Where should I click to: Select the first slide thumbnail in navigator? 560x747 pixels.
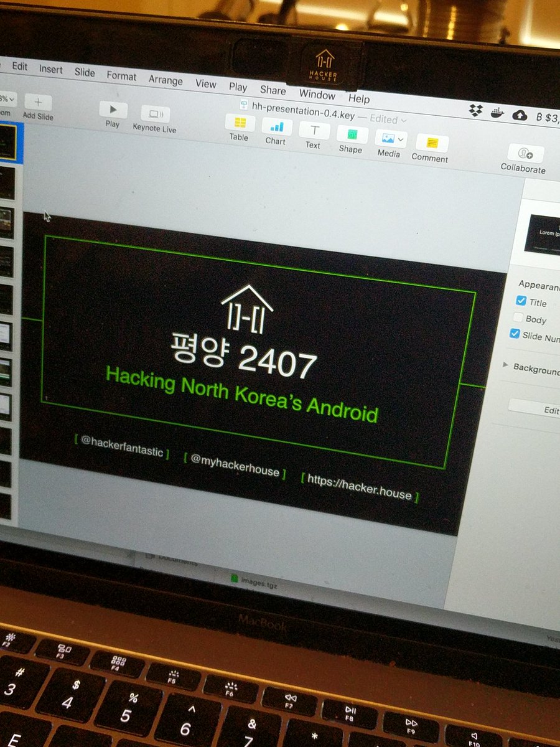[x=7, y=142]
